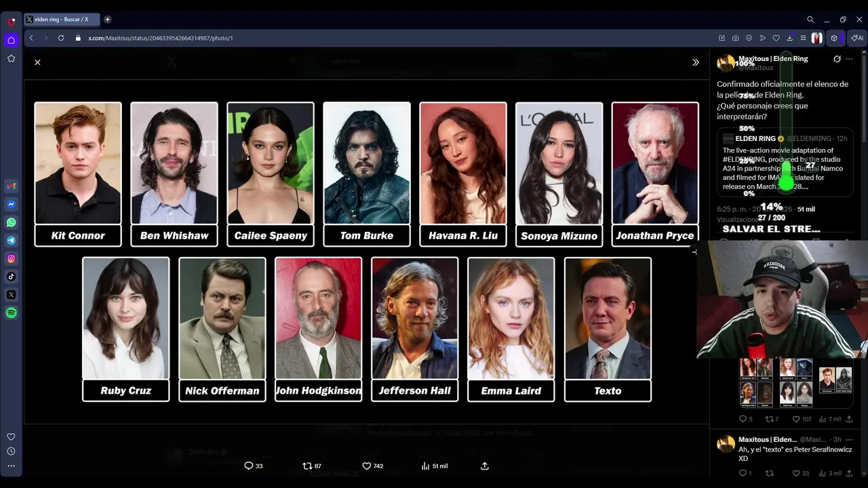Open the sidebar three-dots setup menu
Image resolution: width=868 pixels, height=488 pixels.
point(11,466)
